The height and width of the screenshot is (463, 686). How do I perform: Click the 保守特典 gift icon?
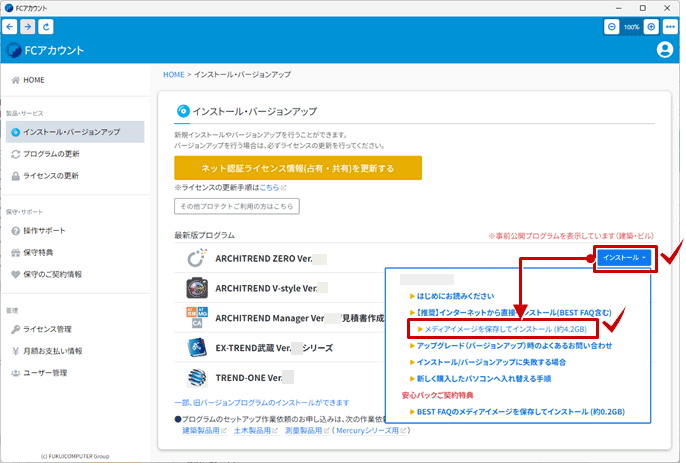16,253
